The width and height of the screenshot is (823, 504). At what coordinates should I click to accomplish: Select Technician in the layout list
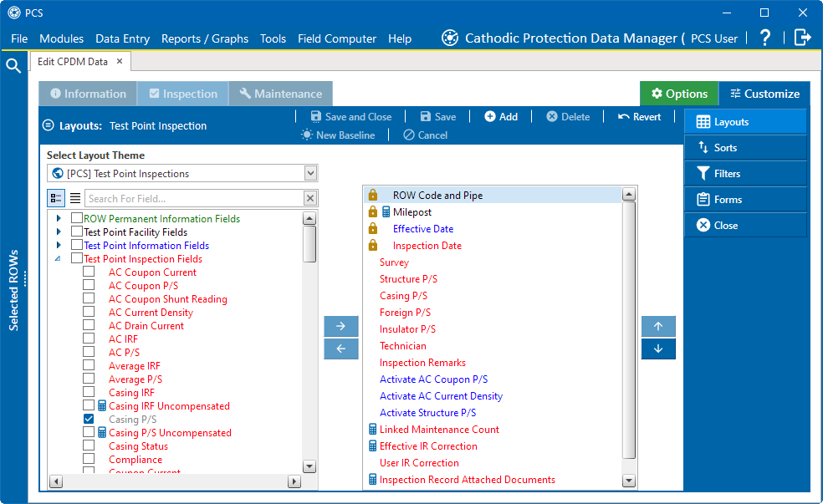402,346
